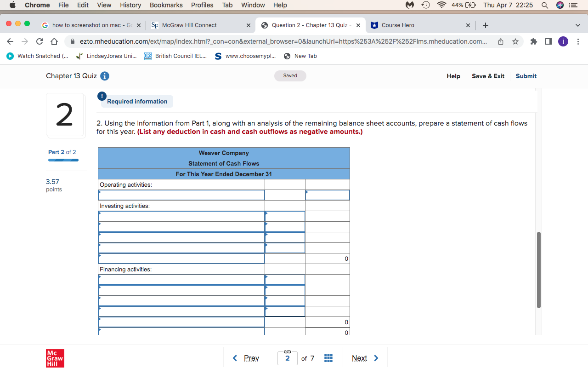Open Chrome's three-dot menu
The width and height of the screenshot is (588, 368).
[578, 41]
